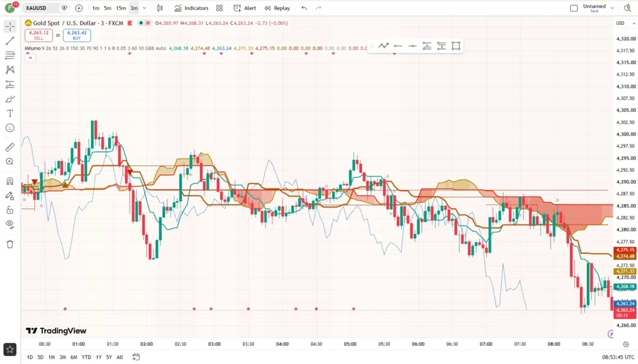This screenshot has width=638, height=364.
Task: Click the SELL 4,263.12 button
Action: point(39,35)
